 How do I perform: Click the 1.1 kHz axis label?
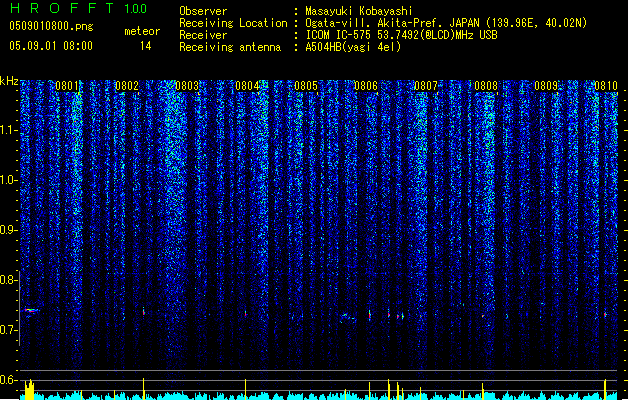coord(8,130)
